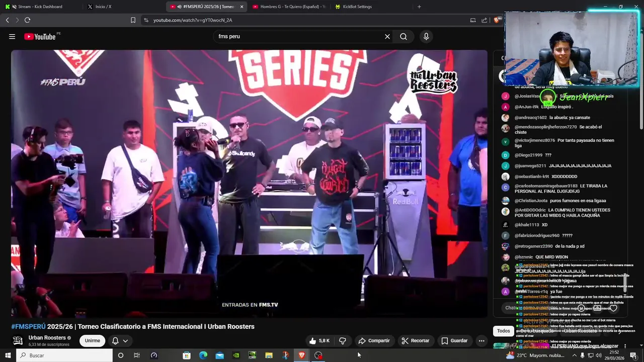Click the Recortar clip button
Viewport: 644px width, 362px height.
416,341
